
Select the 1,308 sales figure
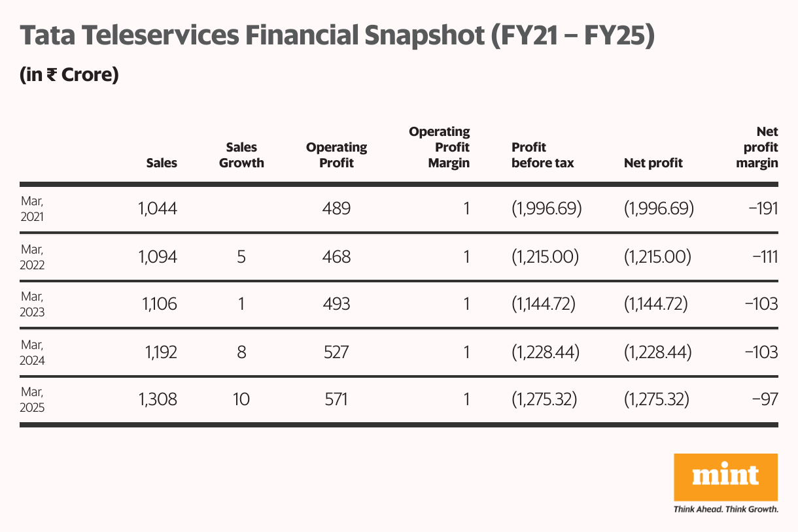tap(158, 399)
